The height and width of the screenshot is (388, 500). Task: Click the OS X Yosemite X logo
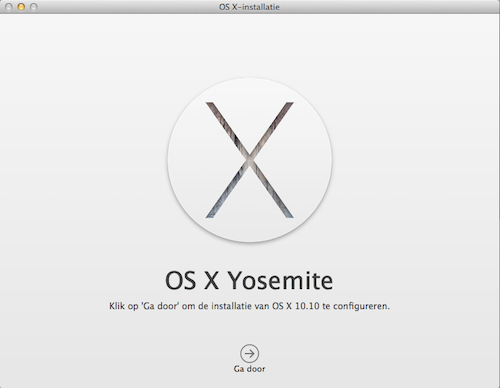pyautogui.click(x=250, y=160)
